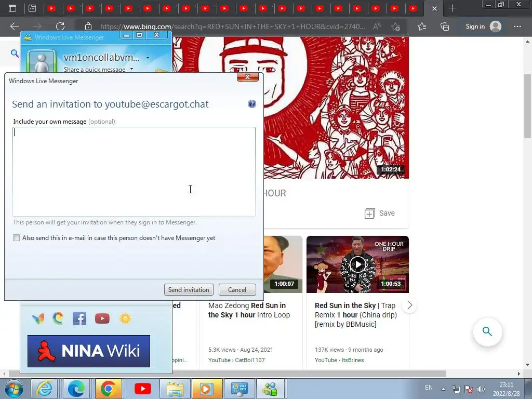Open Google Chrome from the taskbar

[x=109, y=389]
